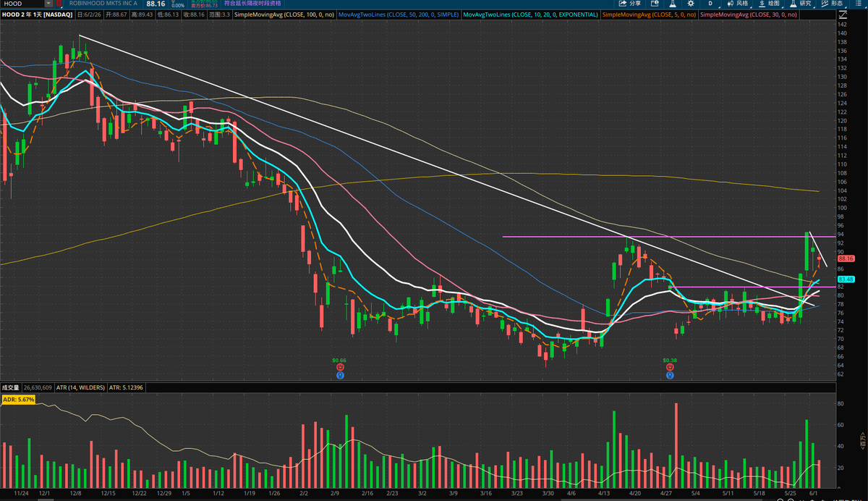Click the 日:6/2/26 date field

[x=90, y=14]
